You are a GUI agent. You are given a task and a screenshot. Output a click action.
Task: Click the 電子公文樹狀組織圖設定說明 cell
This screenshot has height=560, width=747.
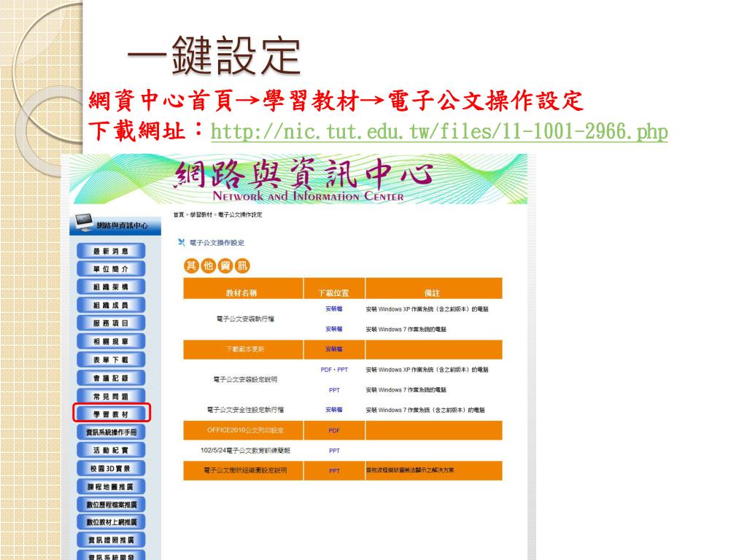click(245, 470)
